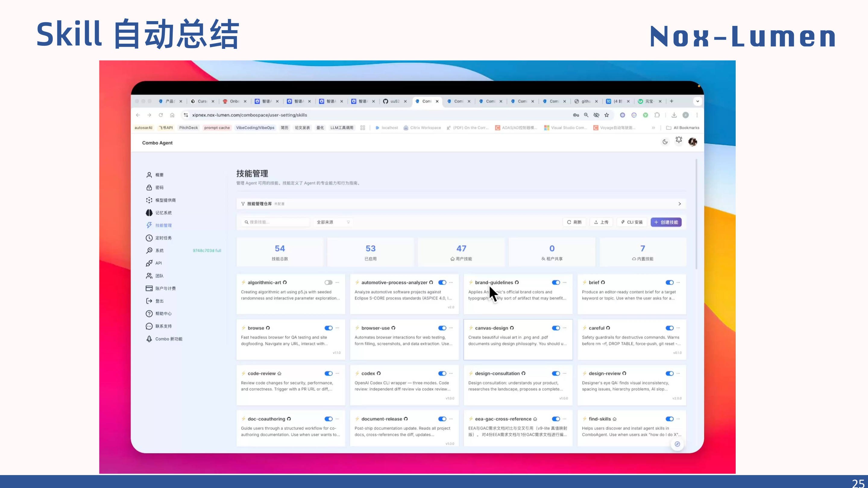Click the 54 技能总数 stat card
Viewport: 868px width, 488px height.
click(280, 252)
